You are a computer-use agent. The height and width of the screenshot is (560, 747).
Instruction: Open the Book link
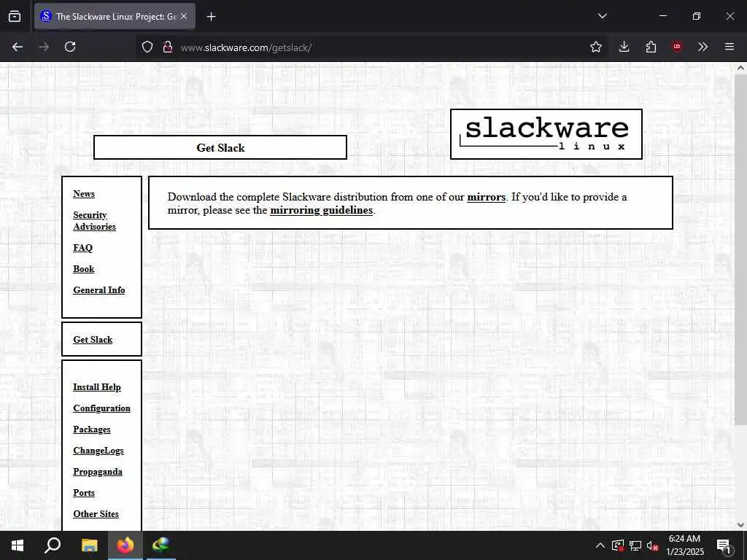(x=84, y=269)
